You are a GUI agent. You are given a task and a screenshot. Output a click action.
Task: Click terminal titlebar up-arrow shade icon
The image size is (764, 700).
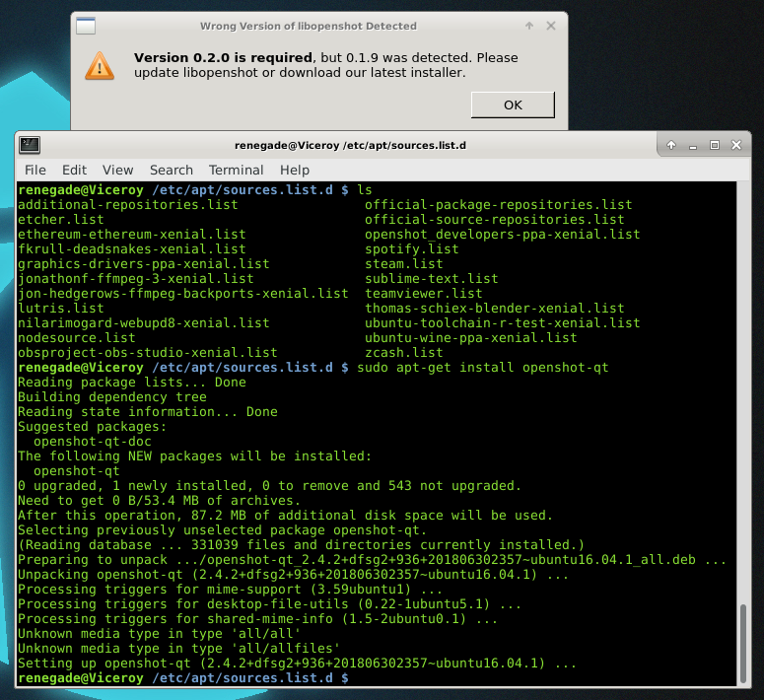[x=671, y=145]
